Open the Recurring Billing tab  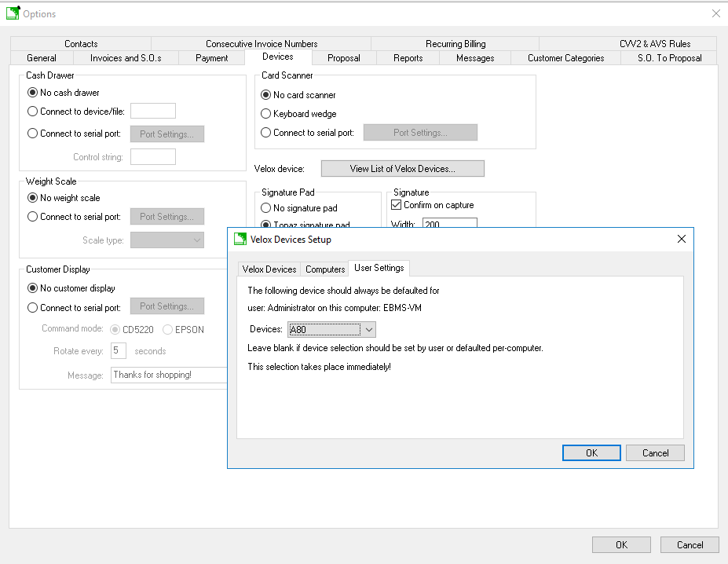click(x=455, y=44)
